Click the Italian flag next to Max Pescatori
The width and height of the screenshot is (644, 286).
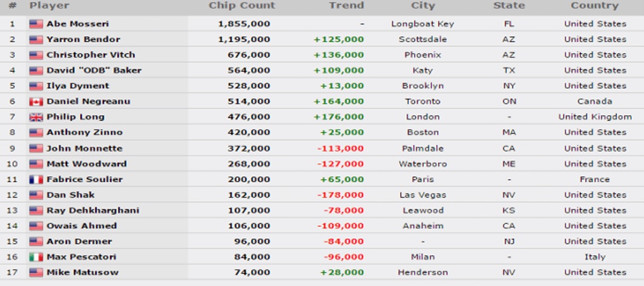click(36, 258)
